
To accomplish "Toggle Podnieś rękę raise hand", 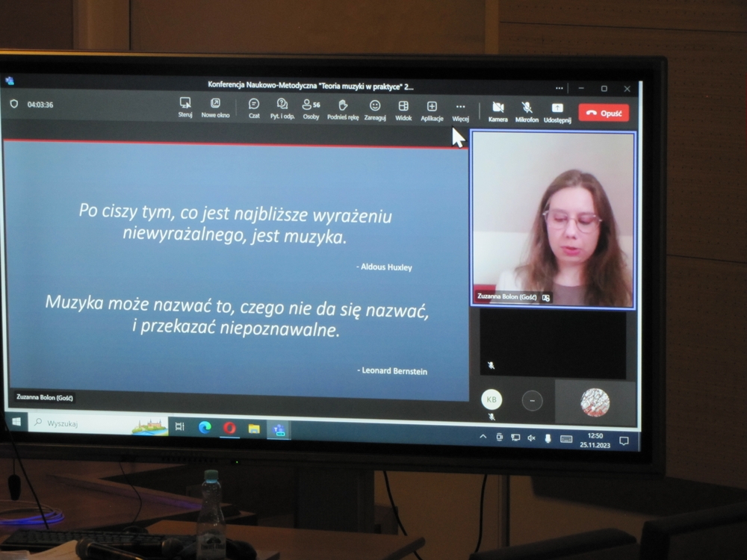I will pyautogui.click(x=343, y=109).
